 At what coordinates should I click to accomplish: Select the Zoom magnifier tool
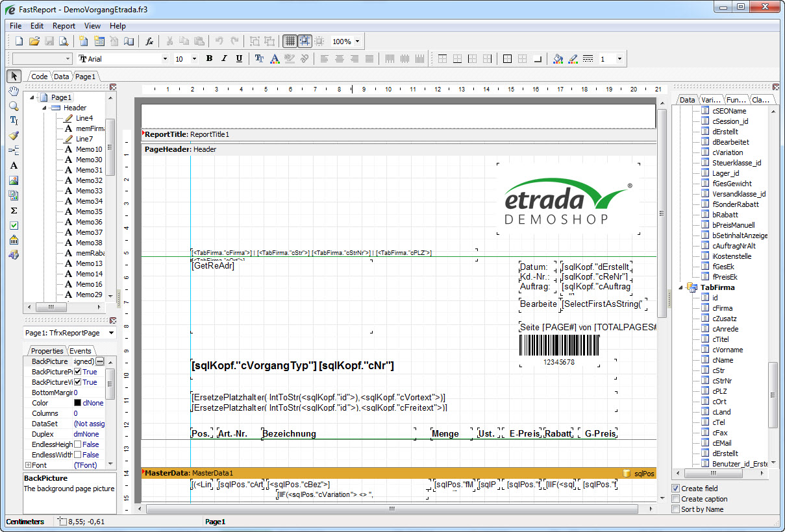pos(14,106)
